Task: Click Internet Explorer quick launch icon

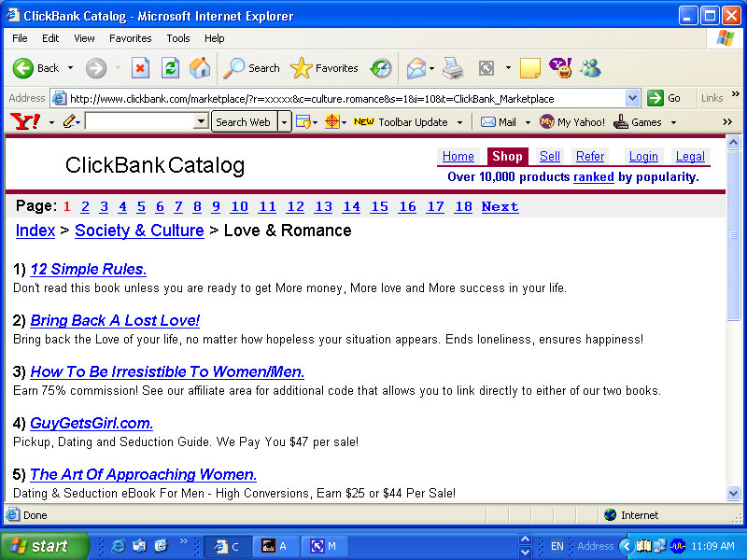Action: pos(118,546)
